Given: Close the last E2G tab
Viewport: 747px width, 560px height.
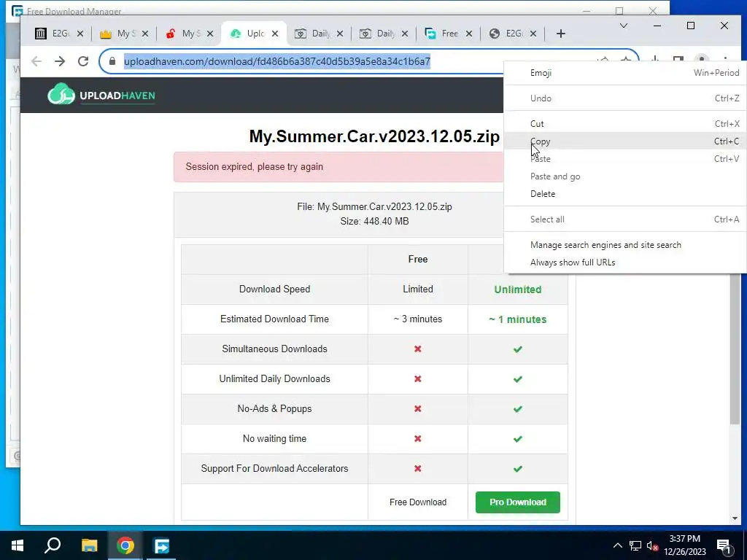Looking at the screenshot, I should point(533,34).
